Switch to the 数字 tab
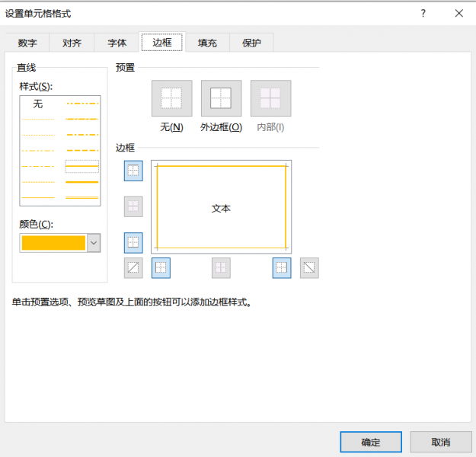476x457 pixels. point(27,43)
